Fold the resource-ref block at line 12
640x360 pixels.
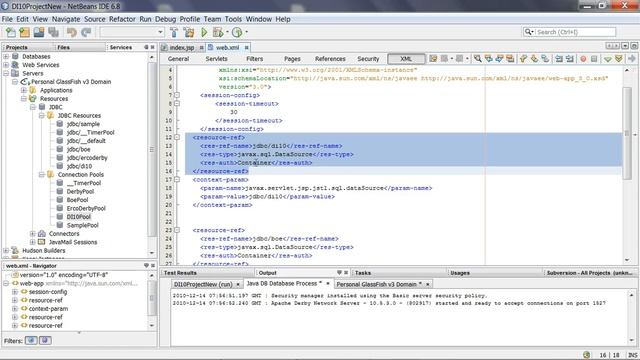pos(177,138)
